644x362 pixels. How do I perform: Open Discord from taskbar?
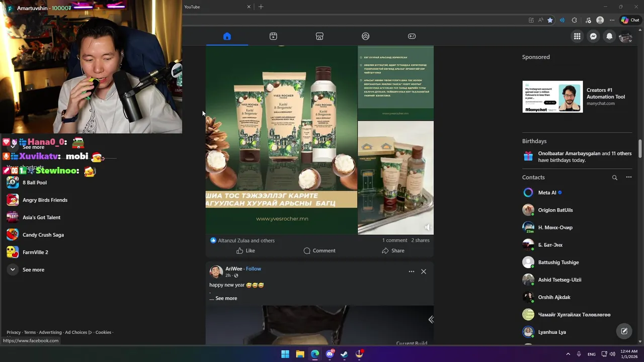click(330, 354)
